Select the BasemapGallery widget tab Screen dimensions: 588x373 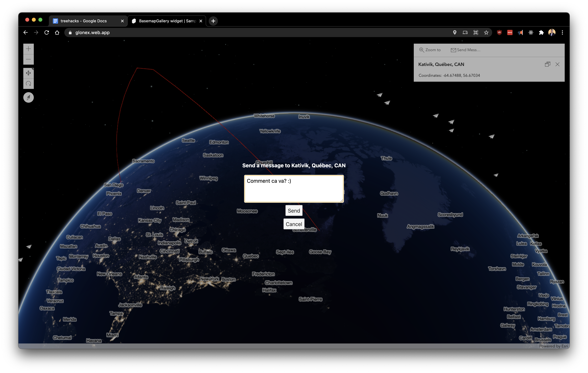[167, 21]
